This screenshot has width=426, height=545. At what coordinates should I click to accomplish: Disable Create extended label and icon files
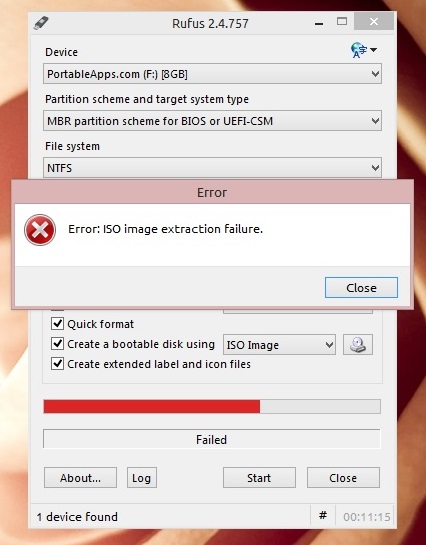[57, 364]
